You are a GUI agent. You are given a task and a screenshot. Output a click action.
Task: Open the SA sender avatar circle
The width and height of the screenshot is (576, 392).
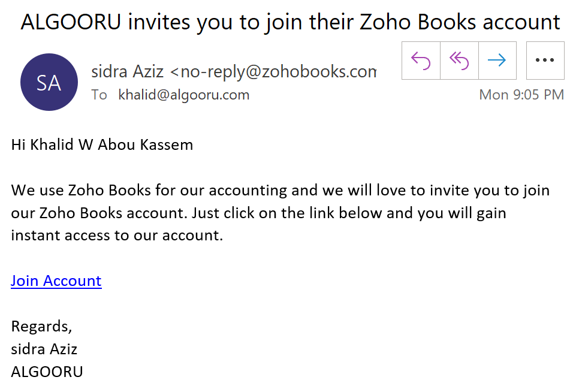[x=49, y=82]
